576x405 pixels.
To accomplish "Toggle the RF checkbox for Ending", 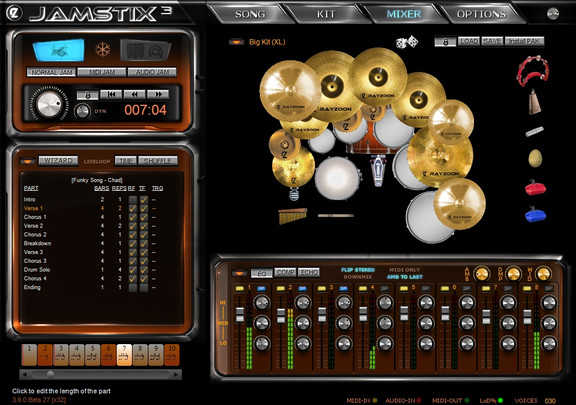I will (133, 287).
